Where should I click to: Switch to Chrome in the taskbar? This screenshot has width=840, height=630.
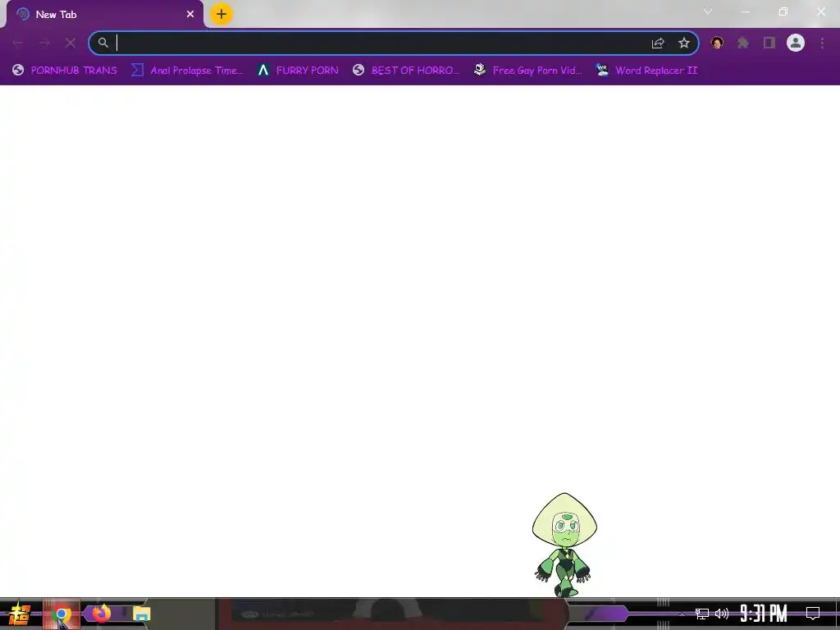pyautogui.click(x=62, y=614)
